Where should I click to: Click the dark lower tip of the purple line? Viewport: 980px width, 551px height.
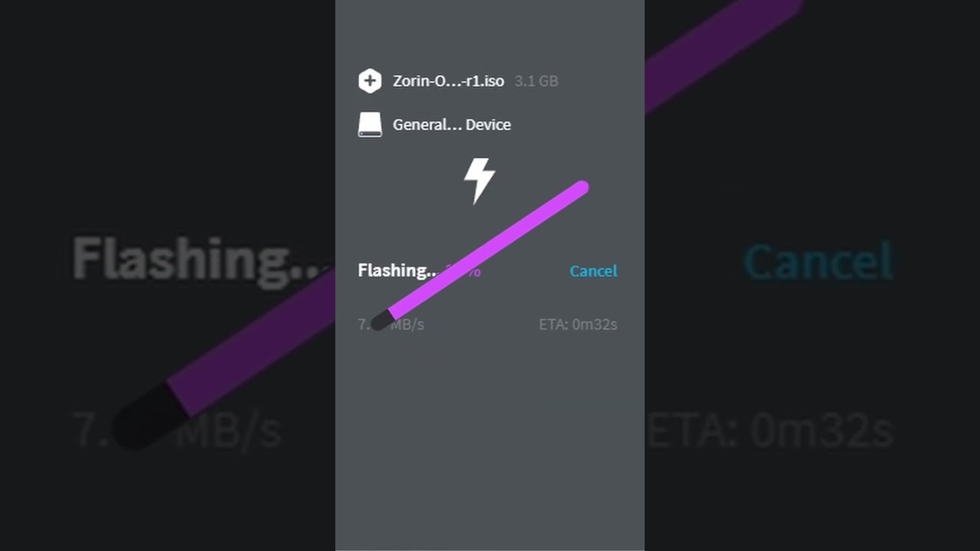tap(379, 321)
